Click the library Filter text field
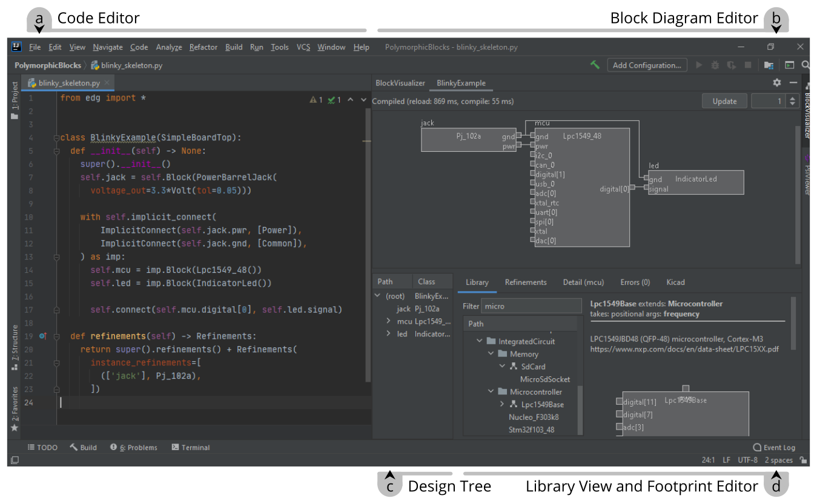The width and height of the screenshot is (817, 504). point(531,306)
